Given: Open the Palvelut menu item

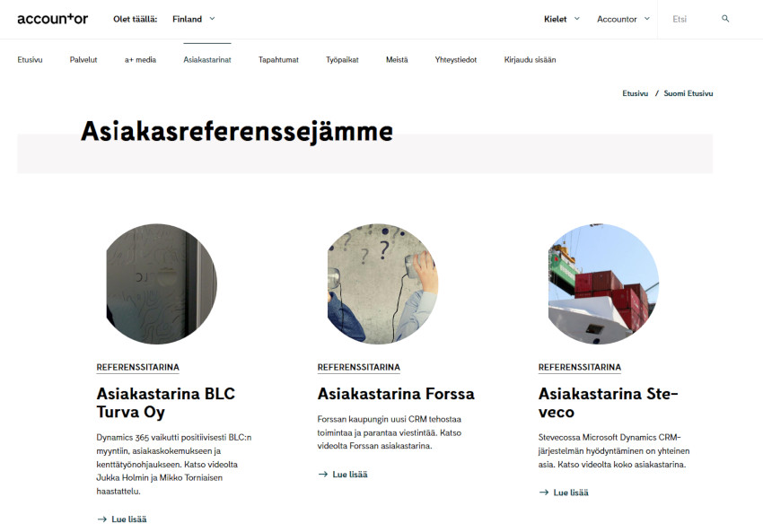Looking at the screenshot, I should [83, 60].
